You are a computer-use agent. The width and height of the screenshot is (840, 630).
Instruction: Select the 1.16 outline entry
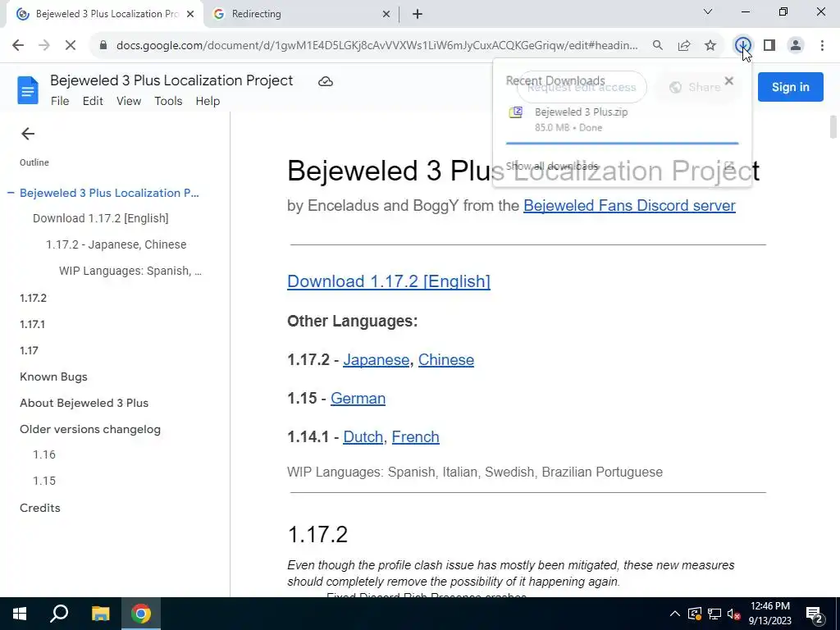coord(44,454)
